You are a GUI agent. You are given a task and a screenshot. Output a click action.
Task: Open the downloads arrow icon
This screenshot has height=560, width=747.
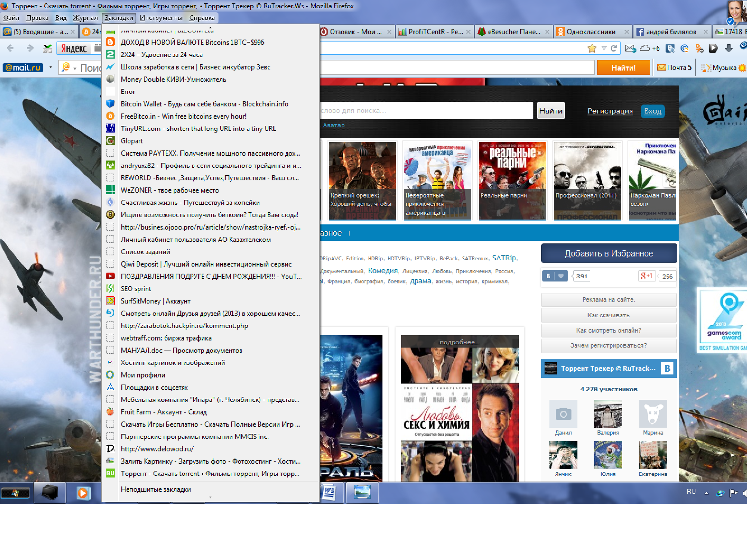tap(728, 48)
